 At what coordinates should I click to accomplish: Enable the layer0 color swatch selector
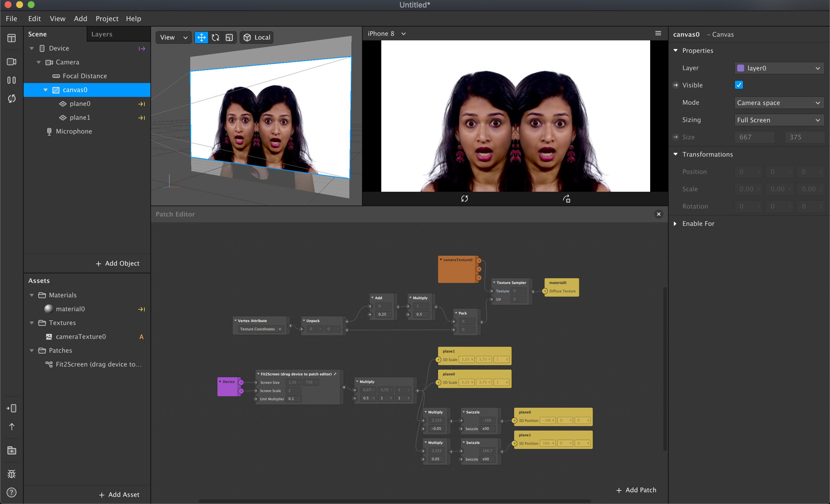(740, 67)
